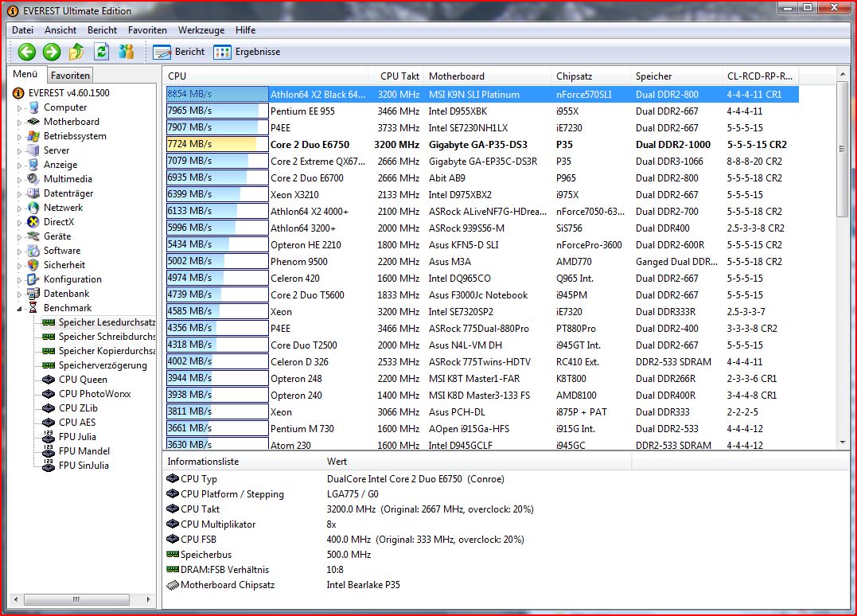
Task: Open the Ansicht menu
Action: [x=60, y=30]
